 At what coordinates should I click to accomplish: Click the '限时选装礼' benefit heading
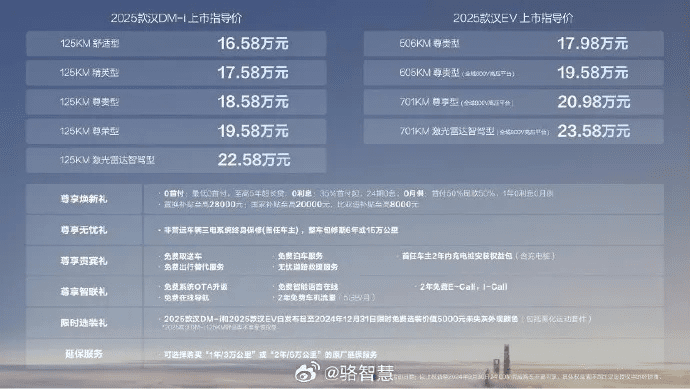(x=84, y=323)
